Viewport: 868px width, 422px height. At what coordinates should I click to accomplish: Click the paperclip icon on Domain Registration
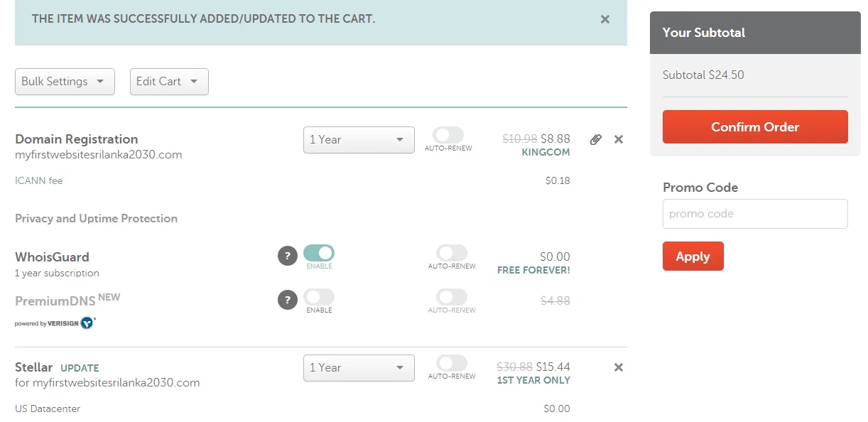click(x=595, y=139)
